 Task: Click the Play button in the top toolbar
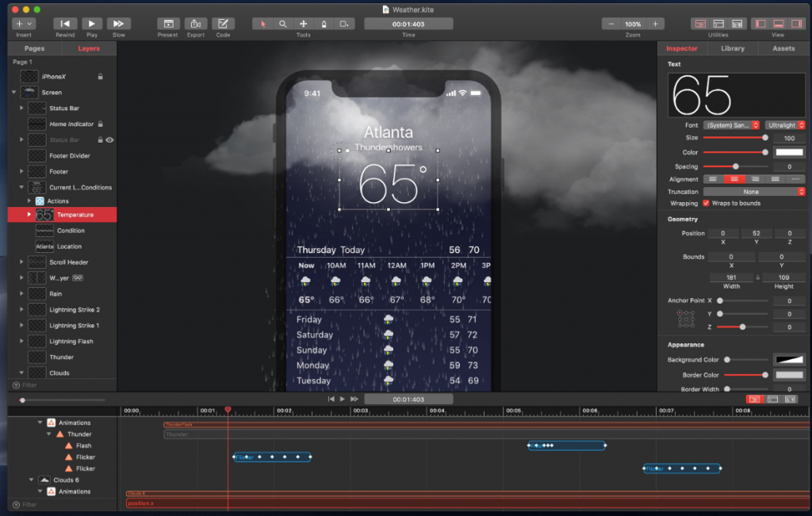tap(92, 24)
